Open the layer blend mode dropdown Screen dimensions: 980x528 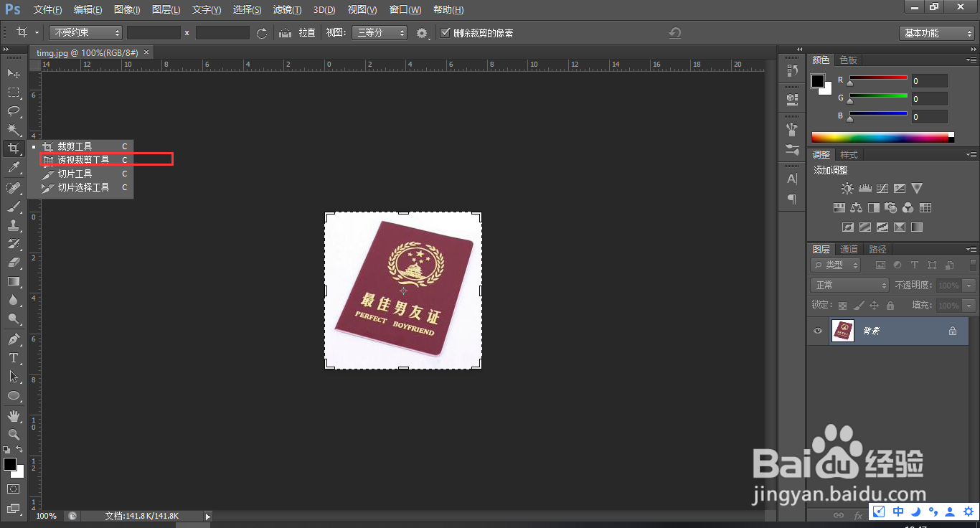(850, 286)
